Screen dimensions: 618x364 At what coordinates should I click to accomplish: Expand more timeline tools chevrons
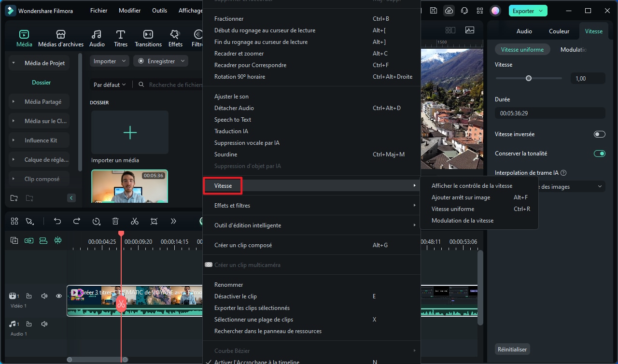coord(173,221)
